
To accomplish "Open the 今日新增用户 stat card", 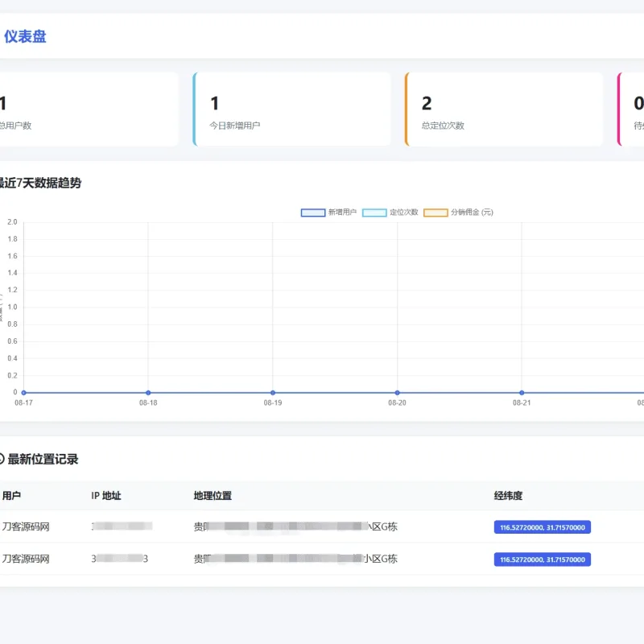I will coord(291,109).
